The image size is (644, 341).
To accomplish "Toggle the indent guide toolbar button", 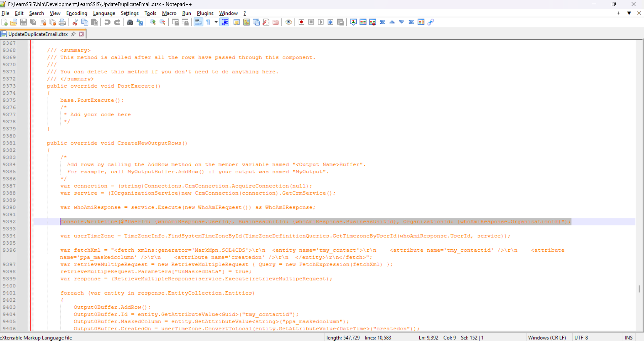I will [x=224, y=22].
